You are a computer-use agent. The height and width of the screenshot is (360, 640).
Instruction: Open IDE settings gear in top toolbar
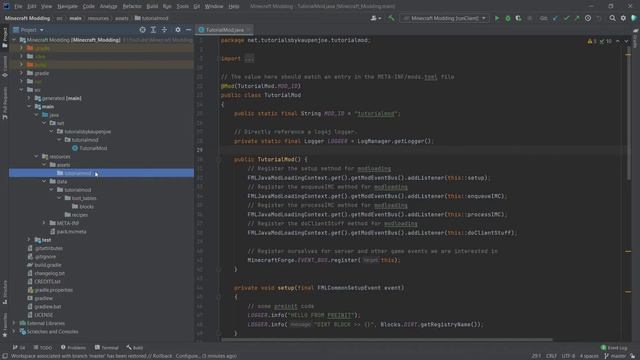coord(623,18)
